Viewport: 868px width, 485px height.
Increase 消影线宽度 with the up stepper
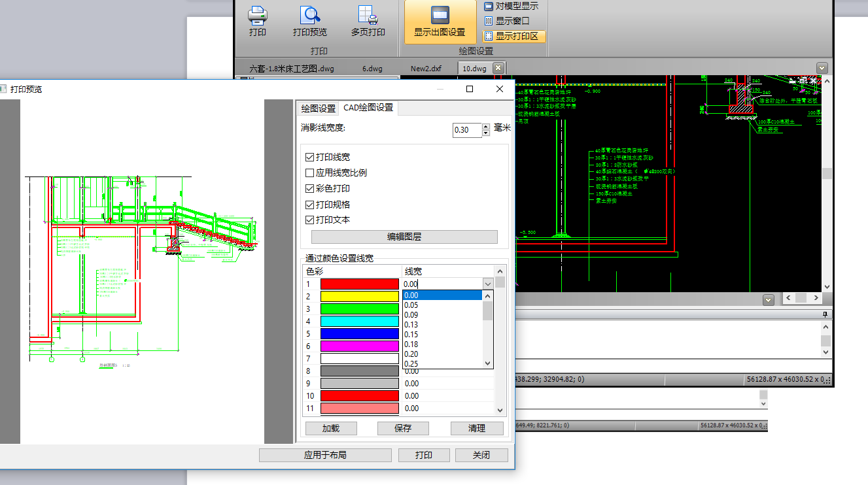pos(486,127)
